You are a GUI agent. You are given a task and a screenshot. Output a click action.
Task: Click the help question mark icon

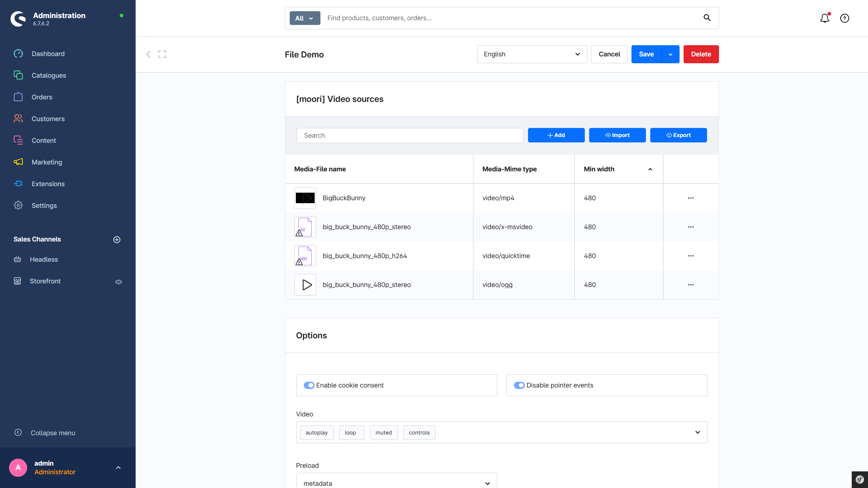point(844,18)
